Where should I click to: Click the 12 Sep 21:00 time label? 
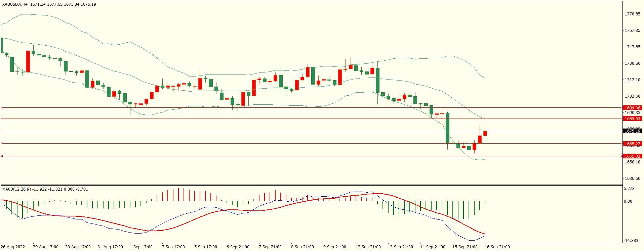[x=368, y=247]
